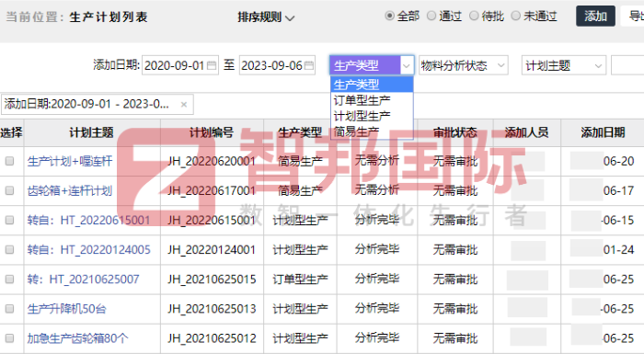Click the 审批状态 column header

click(x=455, y=132)
